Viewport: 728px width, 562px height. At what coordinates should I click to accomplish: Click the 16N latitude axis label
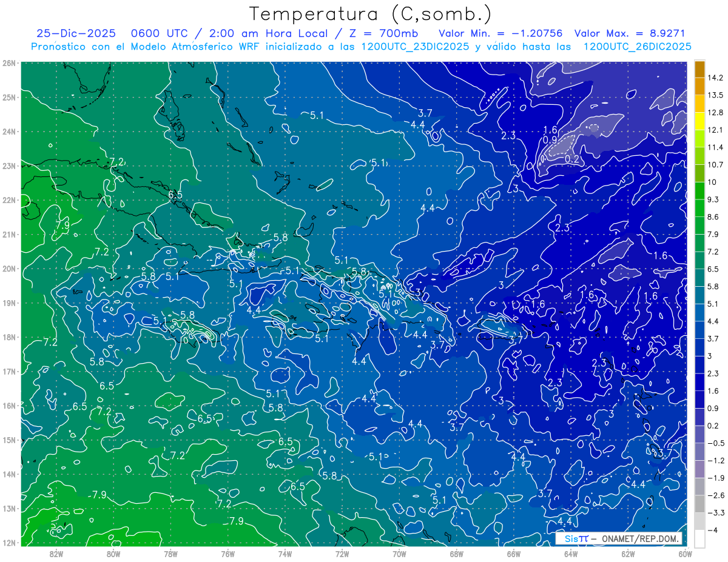coord(9,406)
